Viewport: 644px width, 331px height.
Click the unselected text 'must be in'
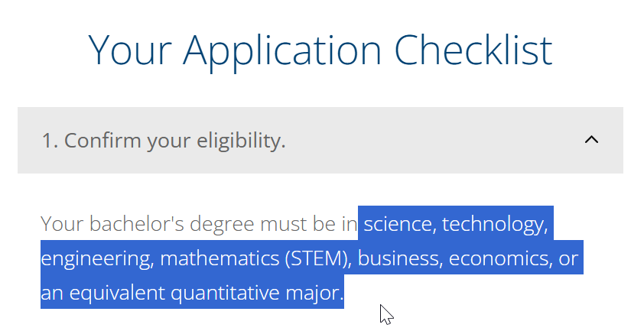[x=309, y=224]
